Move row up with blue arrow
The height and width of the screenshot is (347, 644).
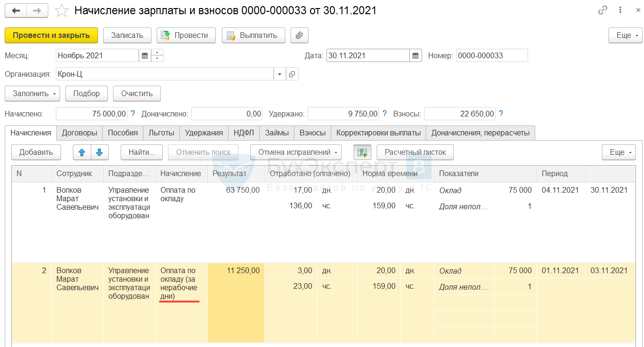click(x=82, y=152)
